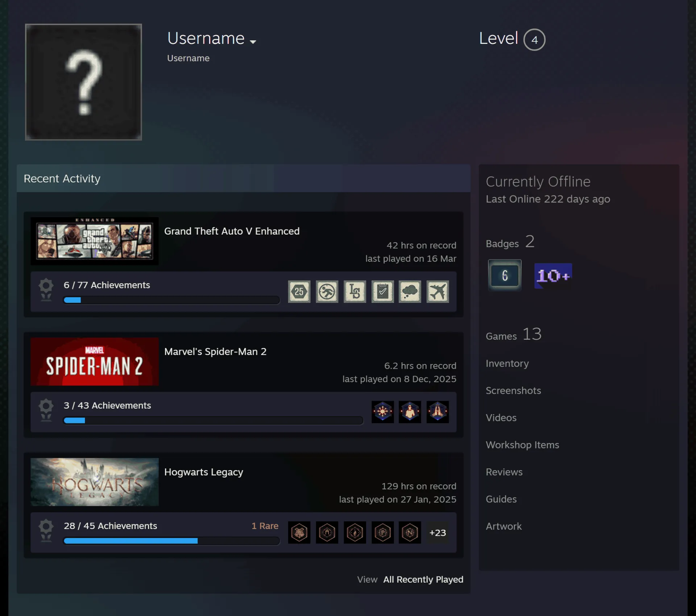This screenshot has height=616, width=696.
Task: Click the Hogwarts crest achievement icon
Action: (x=299, y=533)
